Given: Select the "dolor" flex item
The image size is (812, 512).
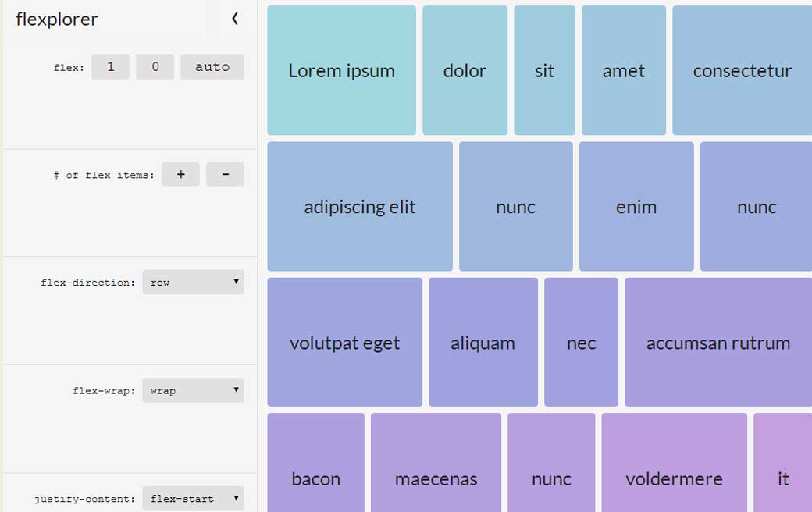Looking at the screenshot, I should click(x=465, y=71).
